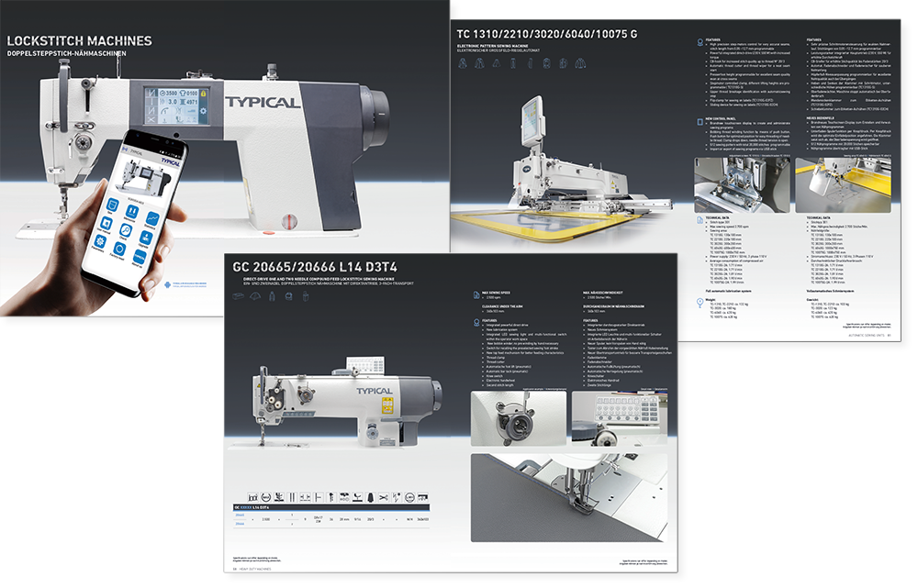This screenshot has height=588, width=918.
Task: Click the GC 20665/20666 L14 D3T4 heading
Action: pyautogui.click(x=315, y=267)
